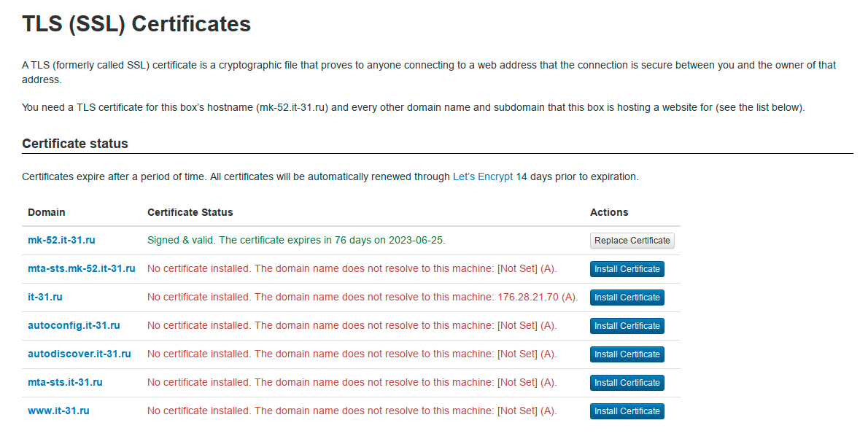
Task: Install certificate for it-31.ru
Action: click(x=627, y=298)
